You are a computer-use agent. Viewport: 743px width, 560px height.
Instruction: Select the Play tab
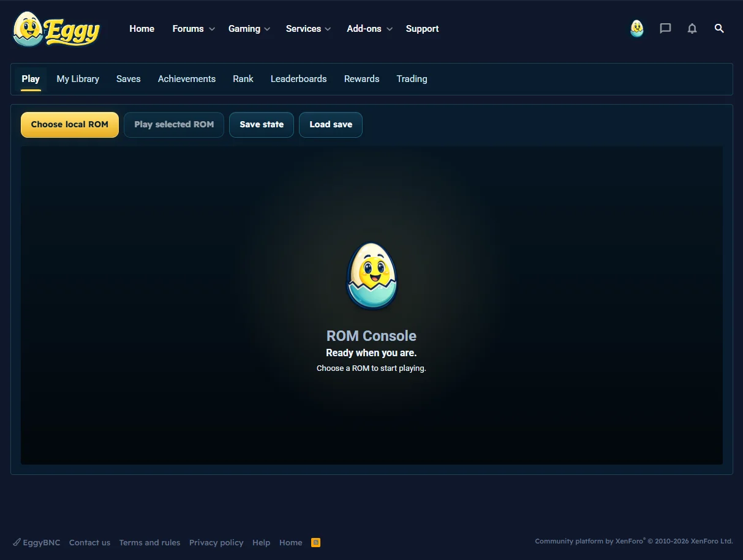(x=31, y=79)
